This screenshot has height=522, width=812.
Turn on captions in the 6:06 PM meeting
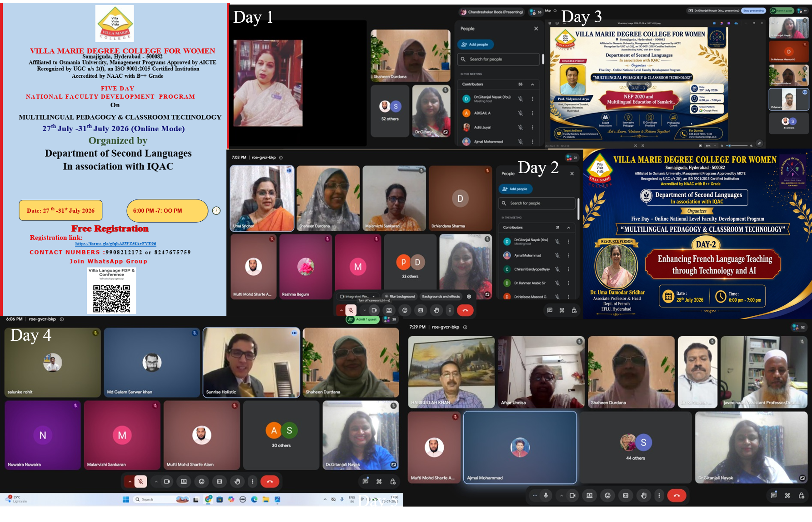[x=220, y=481]
